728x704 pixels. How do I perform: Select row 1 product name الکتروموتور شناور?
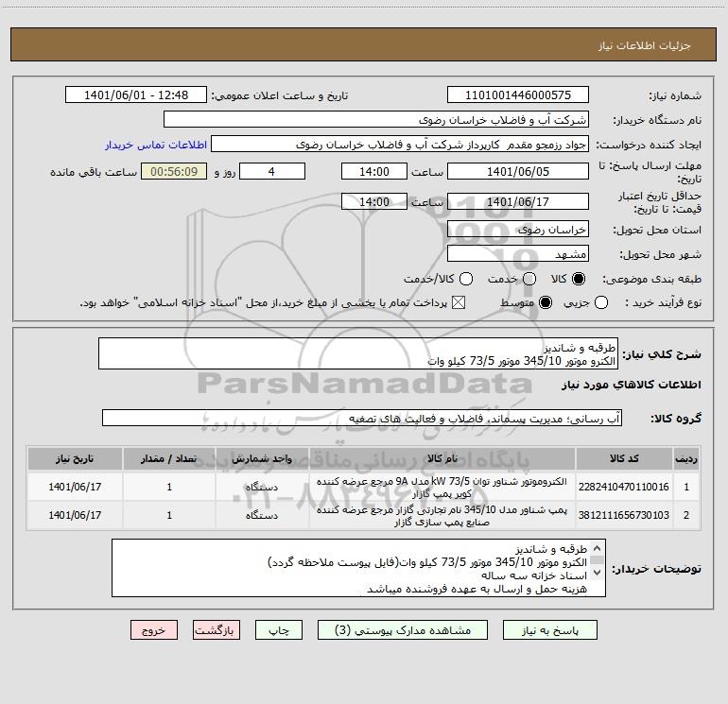pyautogui.click(x=442, y=488)
